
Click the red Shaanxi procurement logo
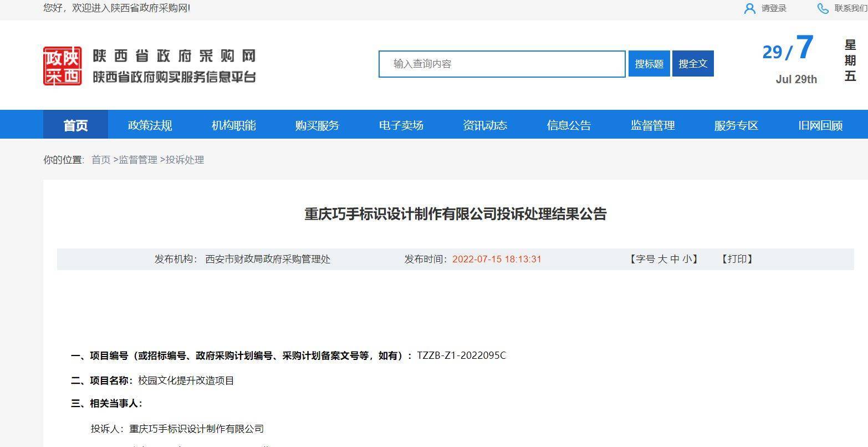coord(63,66)
